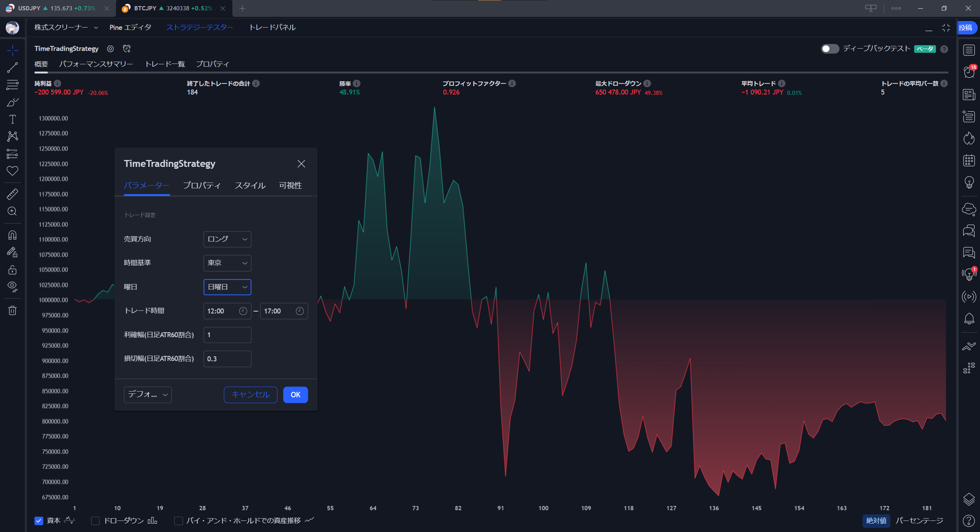Image resolution: width=980 pixels, height=532 pixels.
Task: Open the alerts bell icon
Action: point(969,318)
